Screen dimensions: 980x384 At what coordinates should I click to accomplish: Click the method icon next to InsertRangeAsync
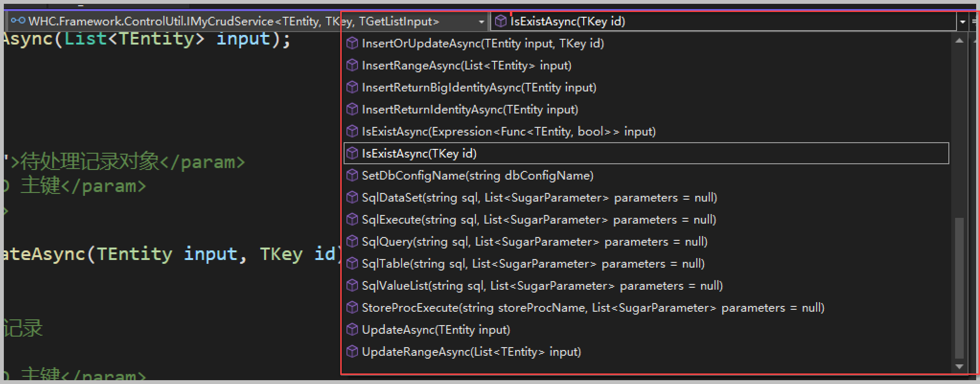point(352,66)
